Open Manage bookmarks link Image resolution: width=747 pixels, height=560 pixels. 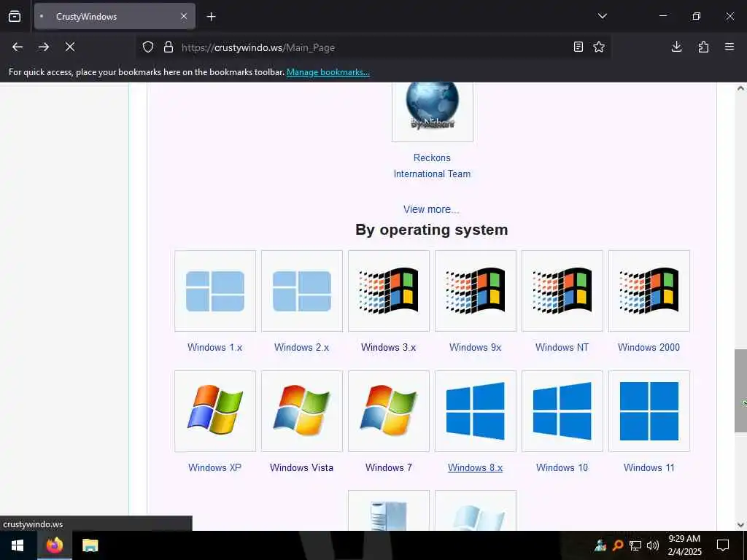[x=328, y=72]
